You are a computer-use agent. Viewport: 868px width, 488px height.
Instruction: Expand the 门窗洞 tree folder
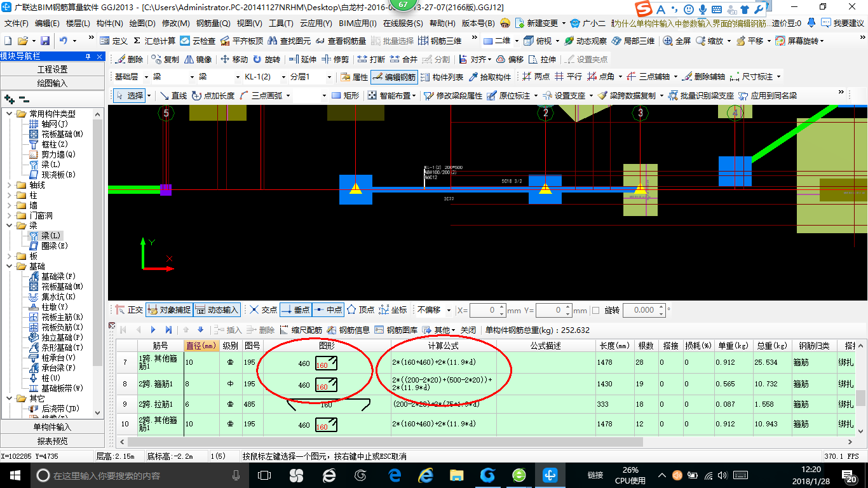pyautogui.click(x=10, y=215)
